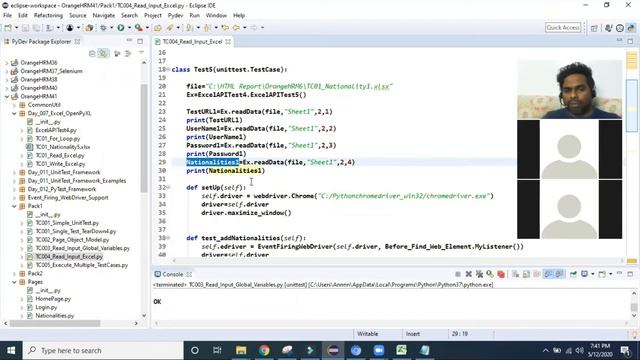Click Remove Launch X icon in Console
Viewport: 640px width, 360px height.
coord(469,274)
